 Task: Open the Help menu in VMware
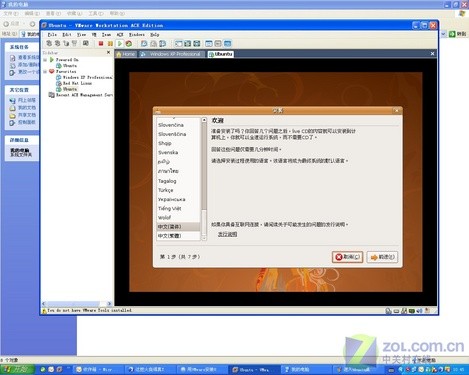point(155,34)
